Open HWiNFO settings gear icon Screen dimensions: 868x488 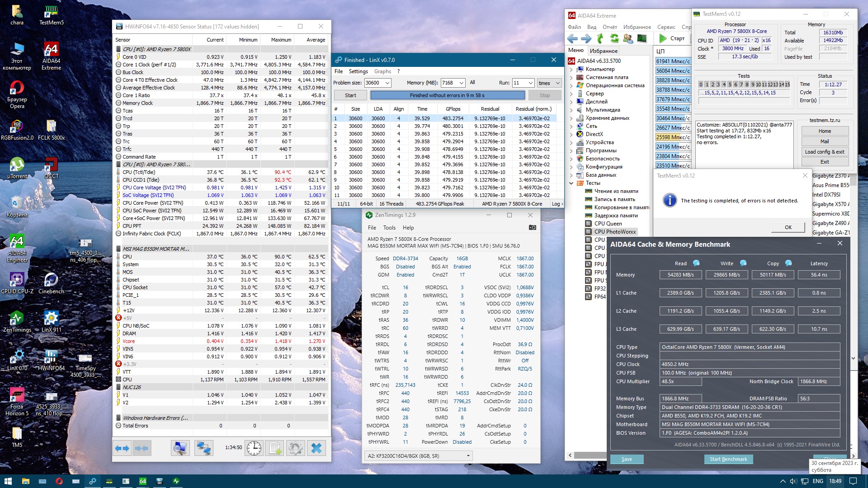pyautogui.click(x=295, y=448)
